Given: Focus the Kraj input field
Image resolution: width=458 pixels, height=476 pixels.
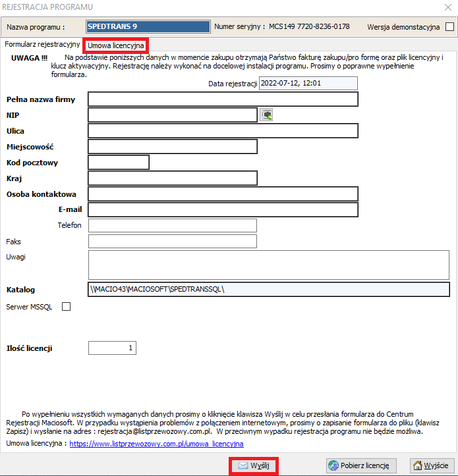Looking at the screenshot, I should tap(173, 178).
